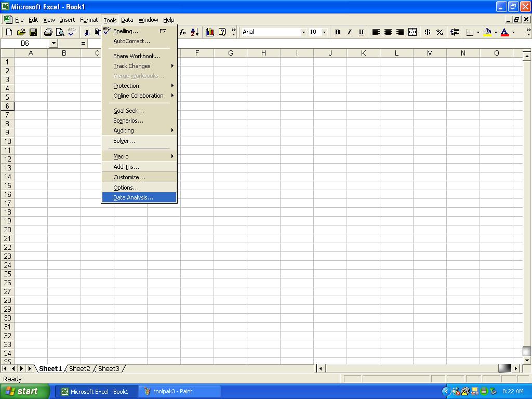Image resolution: width=532 pixels, height=399 pixels.
Task: Toggle Bold formatting button
Action: [337, 32]
